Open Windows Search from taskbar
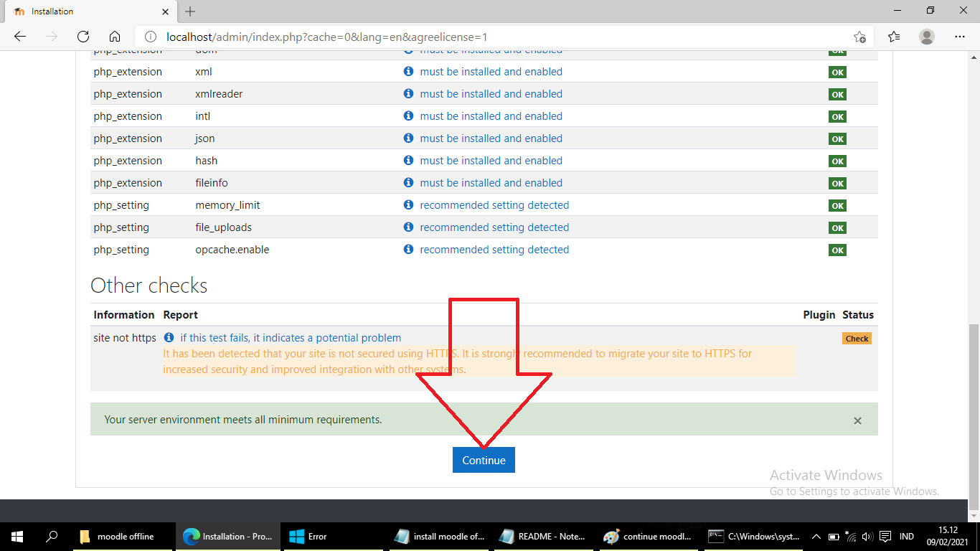 click(50, 536)
